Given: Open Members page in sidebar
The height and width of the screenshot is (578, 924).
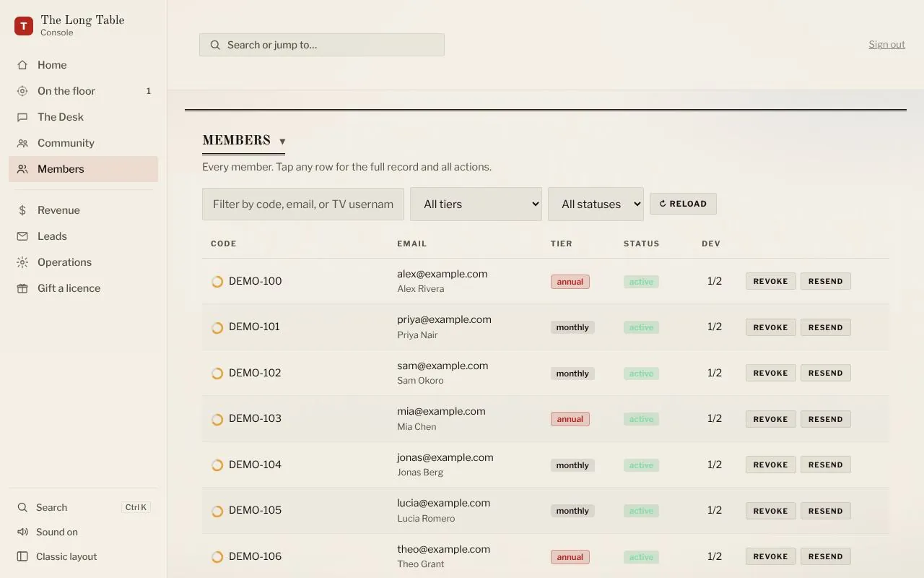Looking at the screenshot, I should 83,169.
